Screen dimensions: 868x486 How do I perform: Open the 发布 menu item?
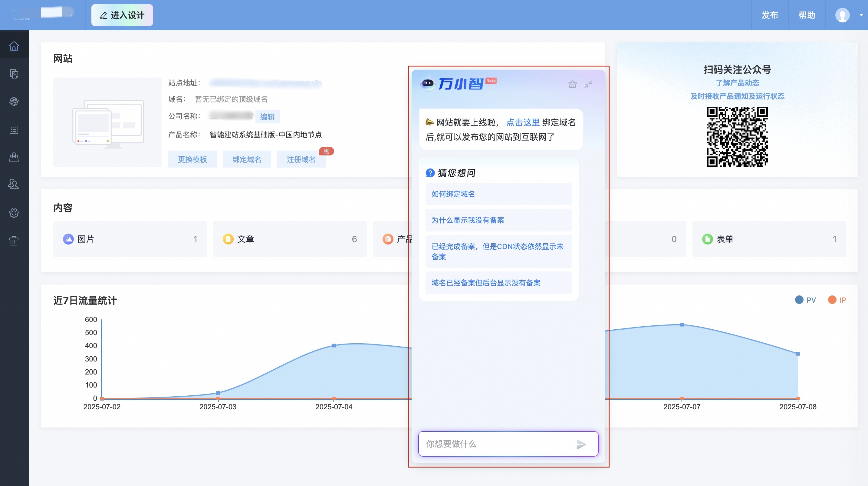pos(770,15)
